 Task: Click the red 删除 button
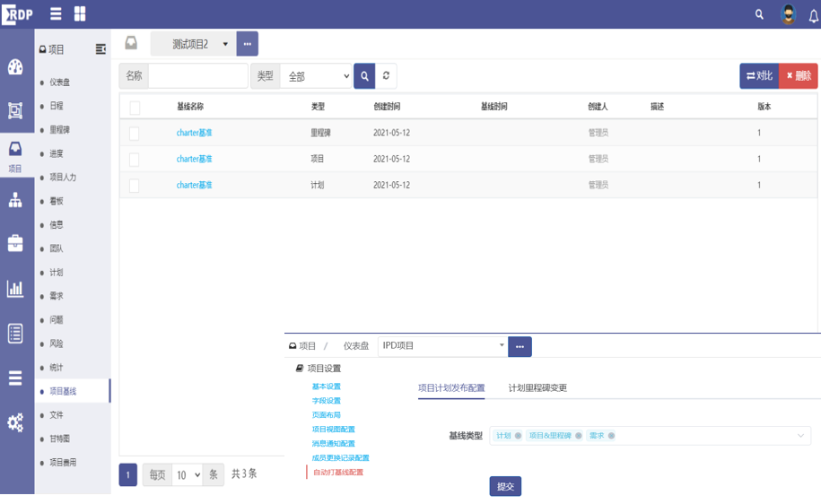click(799, 76)
